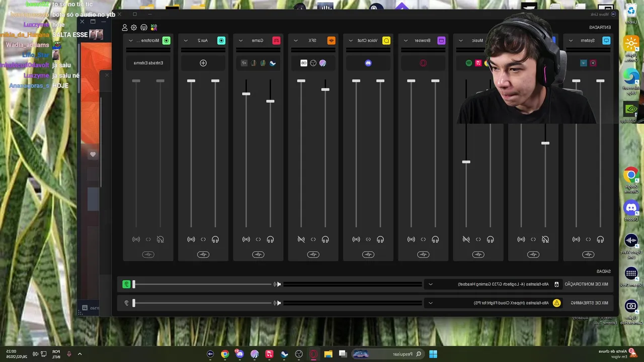The image size is (644, 362).
Task: Click the Music channel stream fader handle
Action: [466, 162]
